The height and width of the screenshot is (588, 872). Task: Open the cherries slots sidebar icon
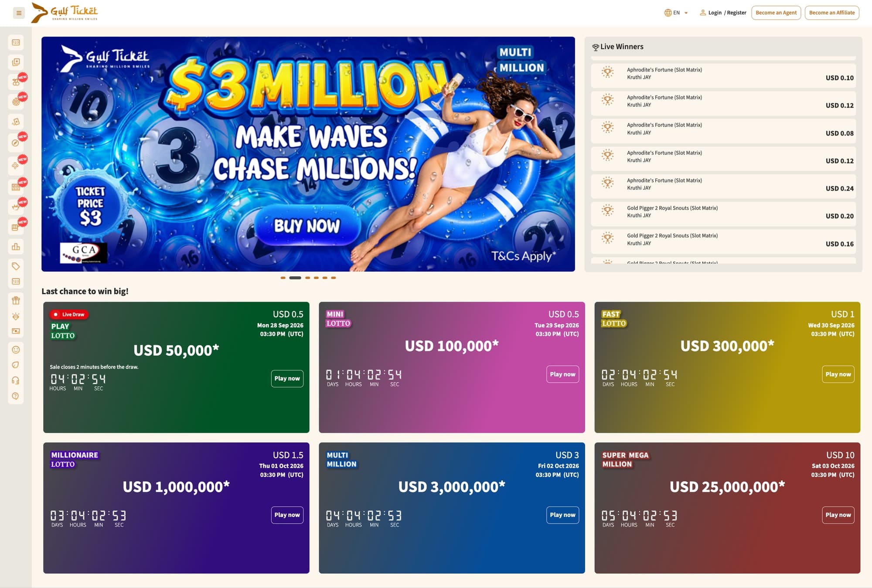[x=16, y=82]
